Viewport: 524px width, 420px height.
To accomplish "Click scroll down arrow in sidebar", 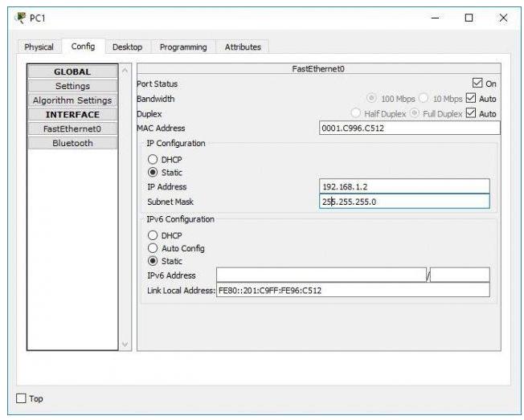I will tap(125, 345).
